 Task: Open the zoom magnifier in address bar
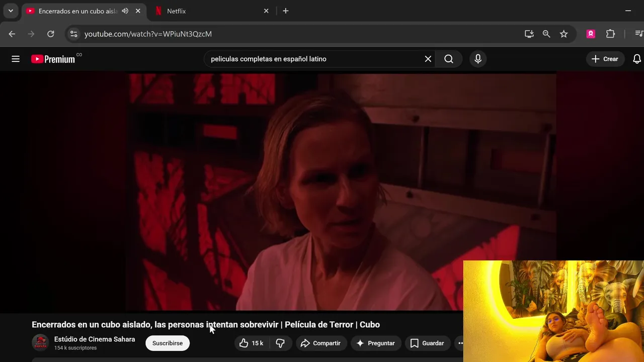click(x=546, y=34)
